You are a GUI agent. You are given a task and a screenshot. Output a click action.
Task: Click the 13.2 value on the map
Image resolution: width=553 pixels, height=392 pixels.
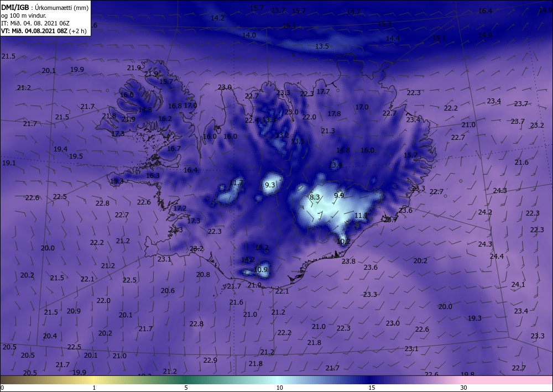pos(282,135)
